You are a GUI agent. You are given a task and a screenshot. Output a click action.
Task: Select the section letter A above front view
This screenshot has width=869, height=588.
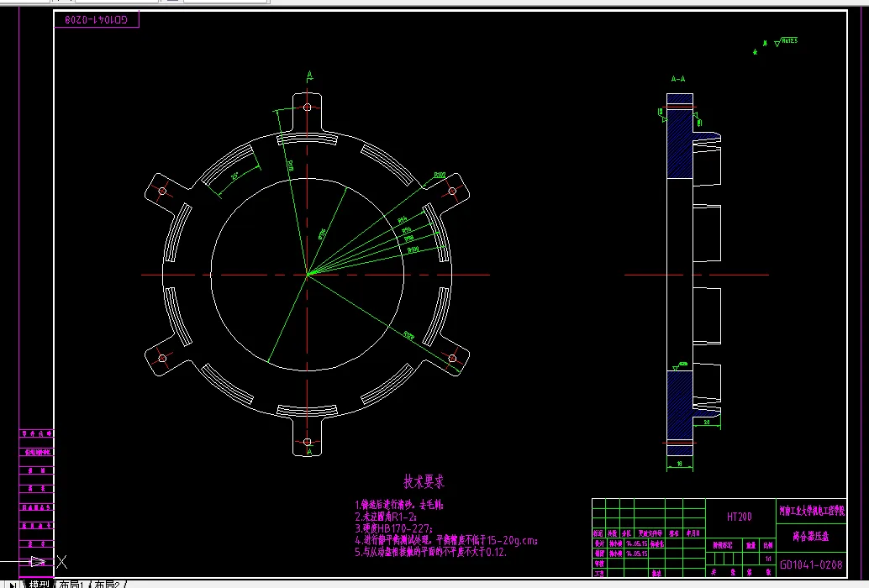[x=310, y=76]
